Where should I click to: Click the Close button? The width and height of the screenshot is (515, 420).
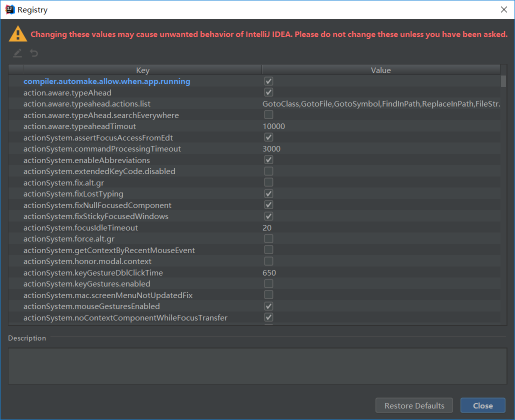click(483, 405)
